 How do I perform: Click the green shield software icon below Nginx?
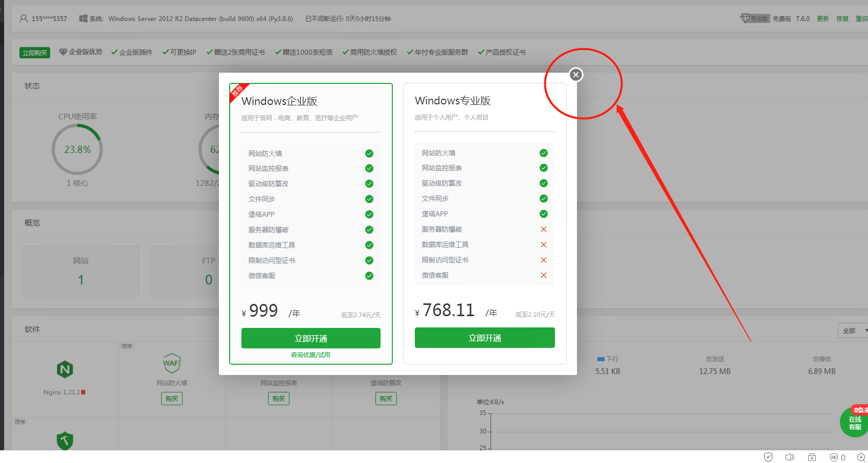[x=65, y=440]
